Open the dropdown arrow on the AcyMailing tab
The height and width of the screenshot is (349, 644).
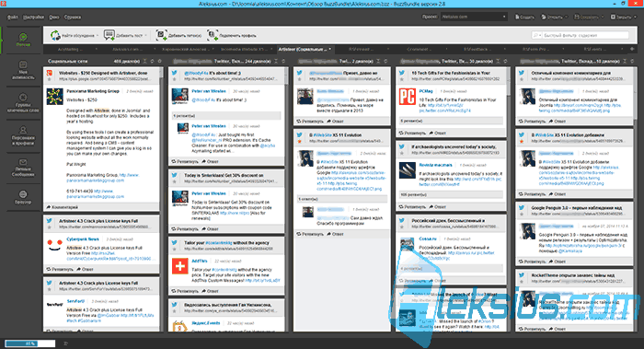[x=97, y=50]
